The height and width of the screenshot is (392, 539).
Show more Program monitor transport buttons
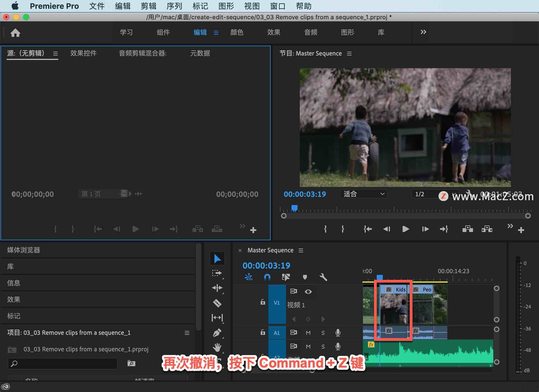coord(510,226)
